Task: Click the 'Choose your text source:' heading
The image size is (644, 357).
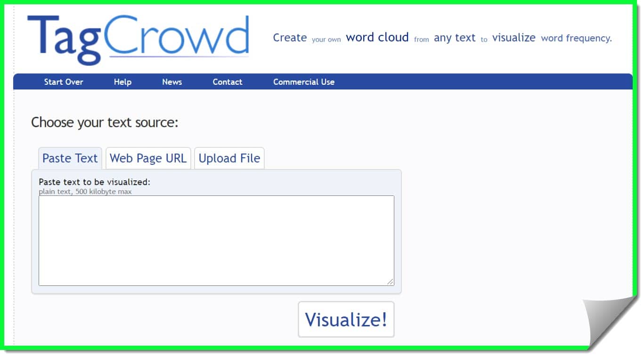Action: [105, 123]
